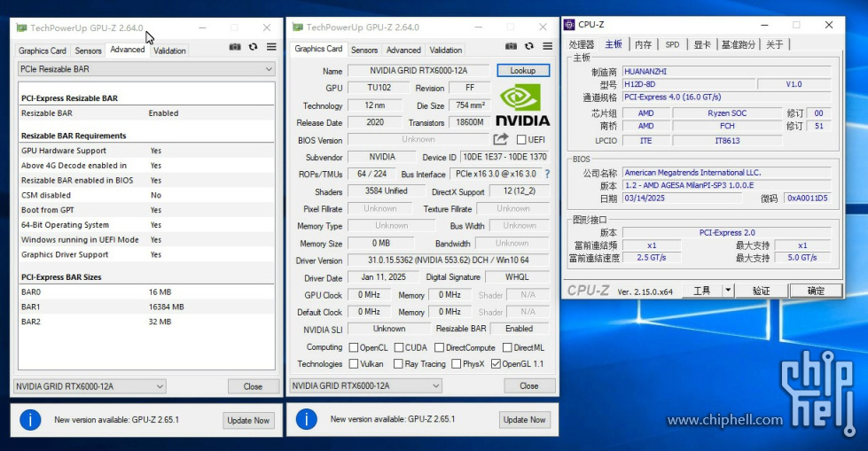Open hamburger menu in left GPU-Z window

pos(271,47)
